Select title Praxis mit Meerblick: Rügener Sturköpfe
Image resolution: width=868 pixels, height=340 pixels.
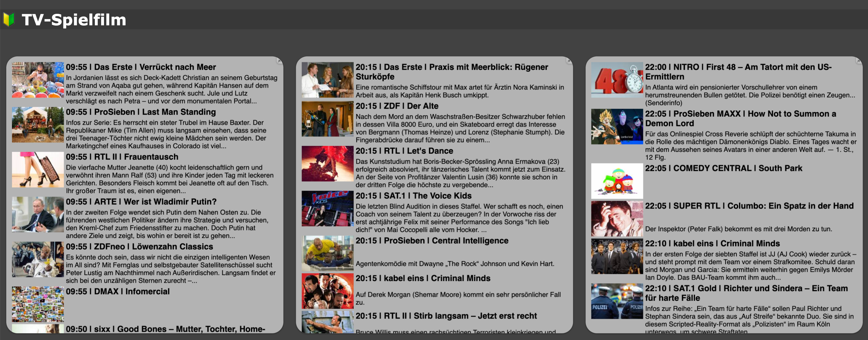pos(452,72)
